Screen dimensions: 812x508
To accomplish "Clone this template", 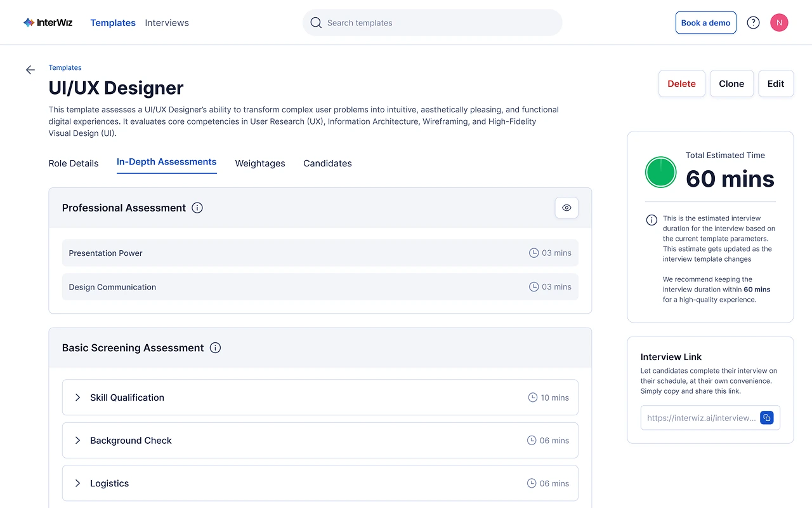I will [x=731, y=84].
